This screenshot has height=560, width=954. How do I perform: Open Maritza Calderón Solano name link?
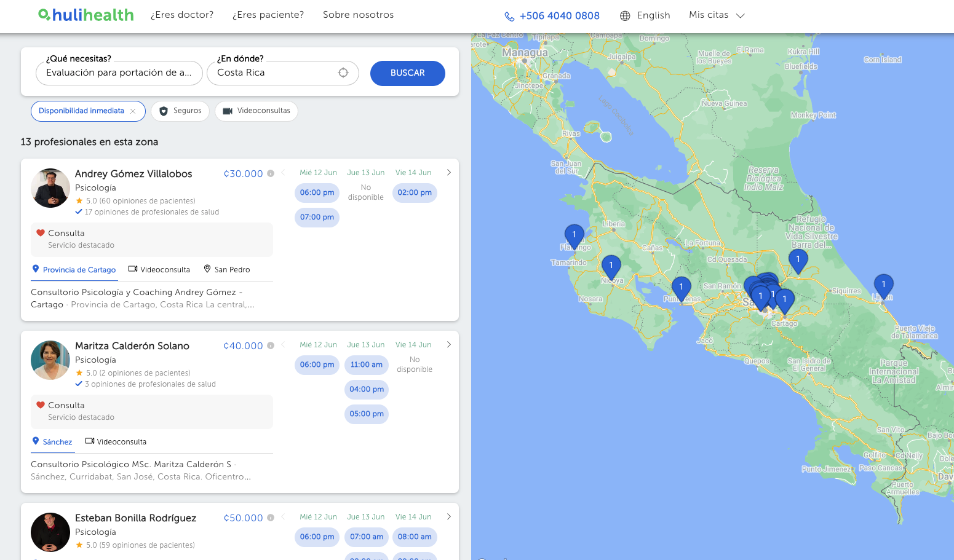[x=132, y=346]
